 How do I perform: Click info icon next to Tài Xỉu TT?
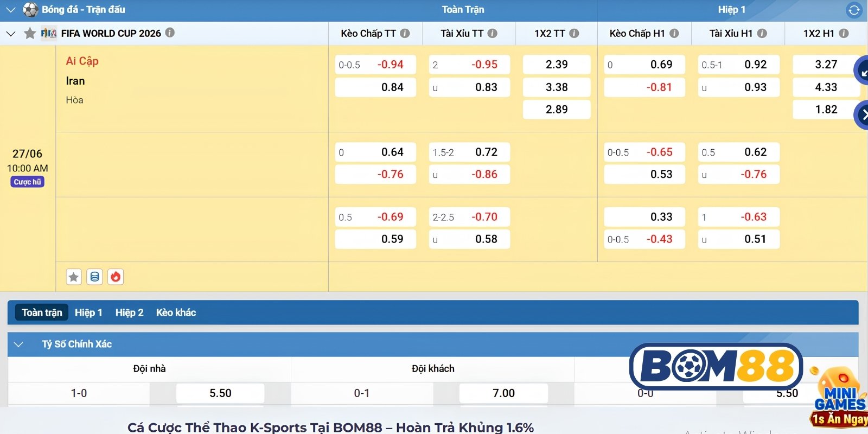492,33
